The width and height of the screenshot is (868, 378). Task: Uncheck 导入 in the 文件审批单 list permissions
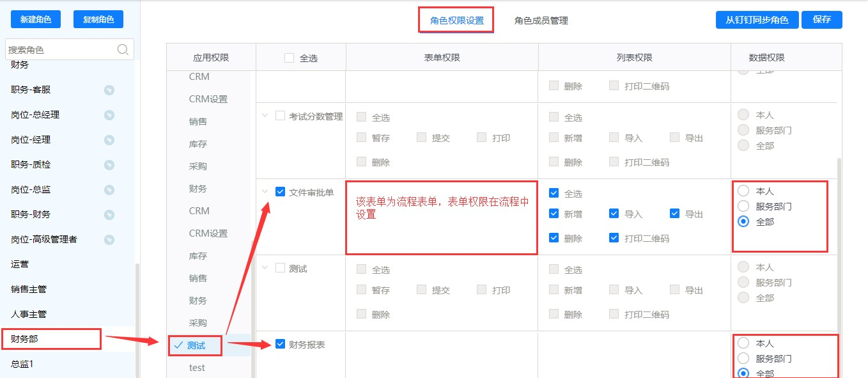tap(614, 214)
